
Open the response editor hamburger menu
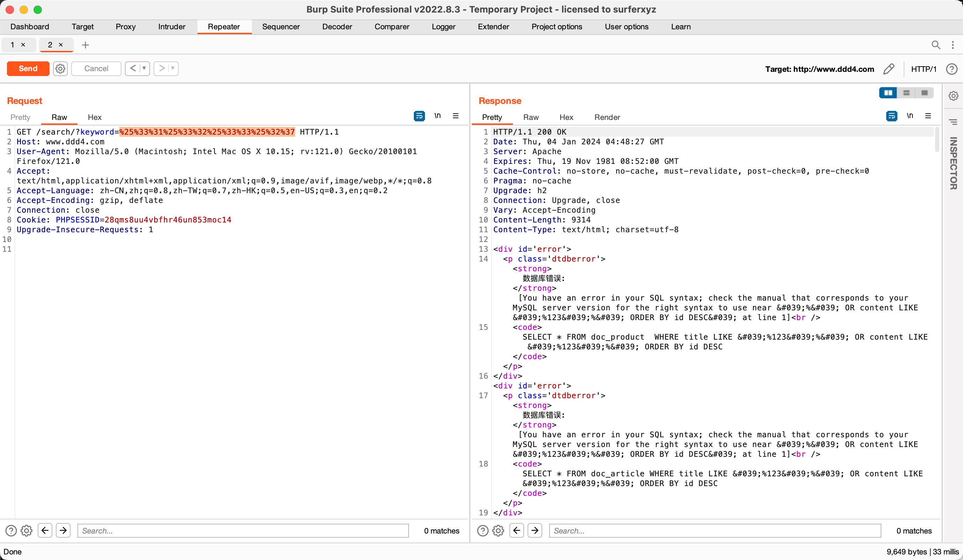click(928, 116)
